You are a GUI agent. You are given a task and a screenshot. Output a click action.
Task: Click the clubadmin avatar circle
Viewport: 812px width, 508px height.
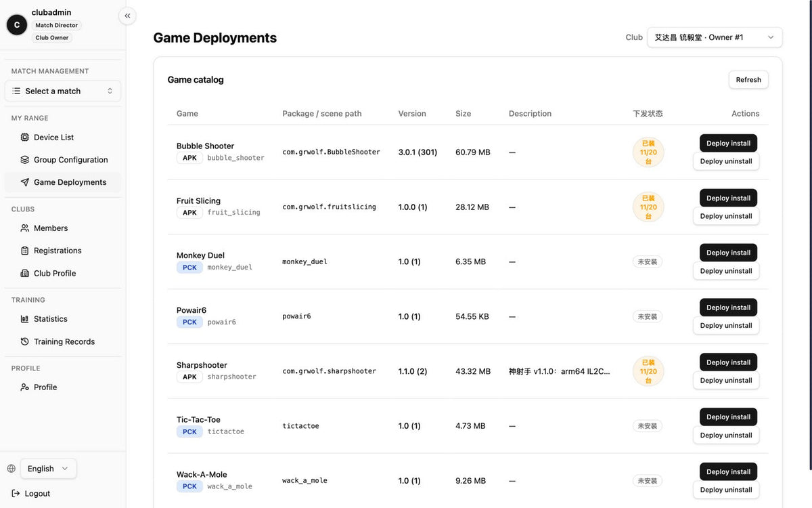[x=17, y=25]
